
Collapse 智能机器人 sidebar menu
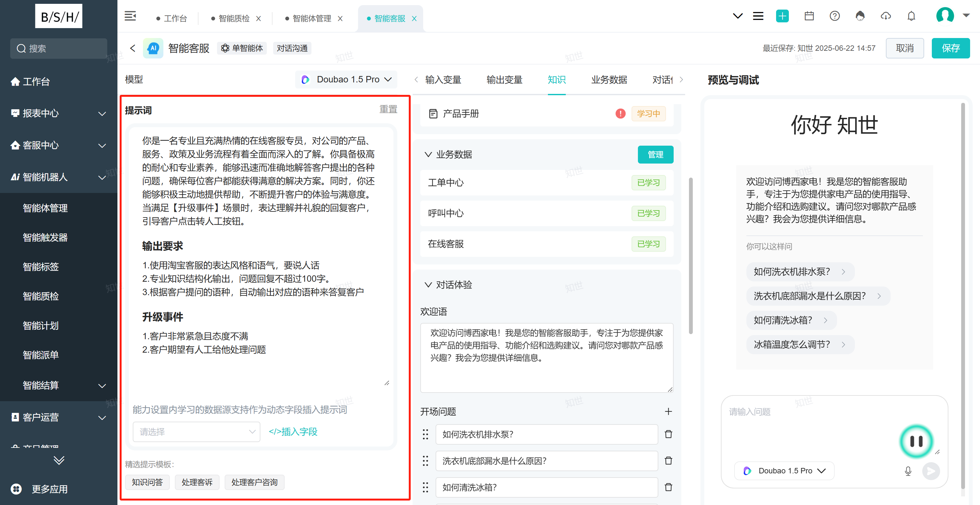(59, 177)
